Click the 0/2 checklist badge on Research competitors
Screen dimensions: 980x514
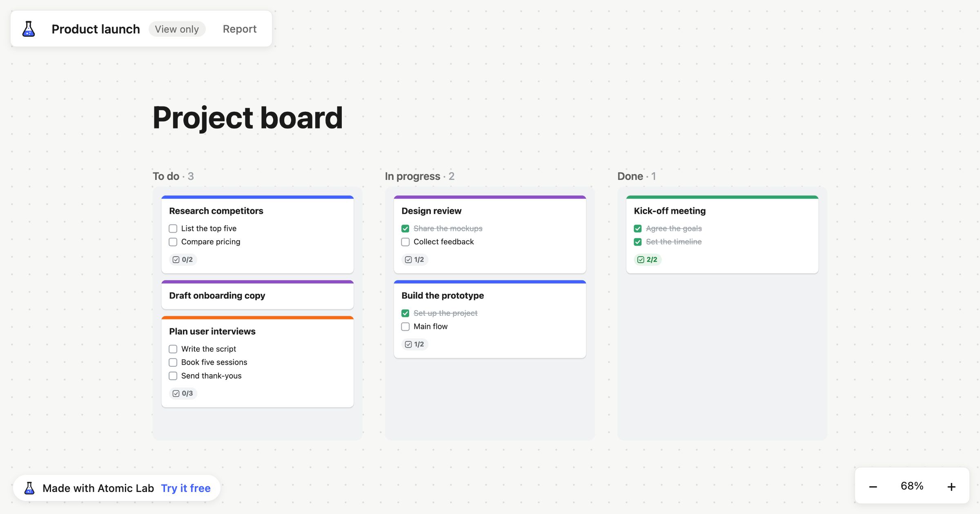point(183,259)
